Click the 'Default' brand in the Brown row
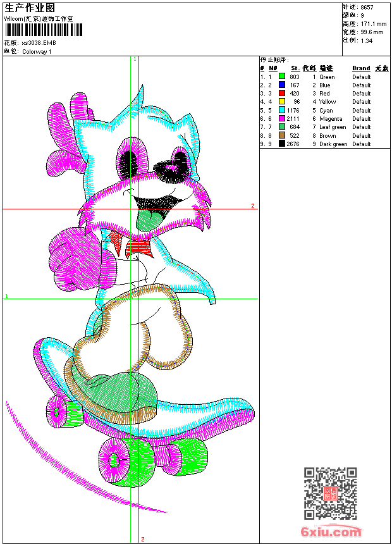392x544 pixels. click(362, 135)
